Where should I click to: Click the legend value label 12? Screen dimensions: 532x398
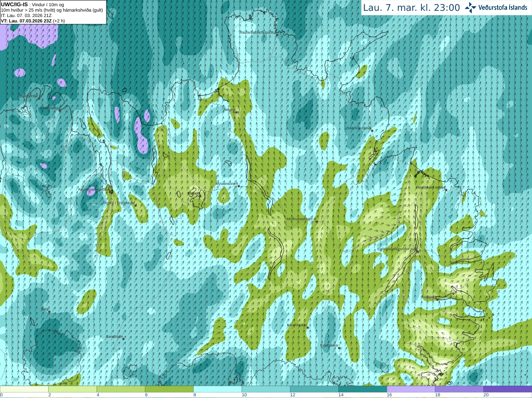coord(293,395)
